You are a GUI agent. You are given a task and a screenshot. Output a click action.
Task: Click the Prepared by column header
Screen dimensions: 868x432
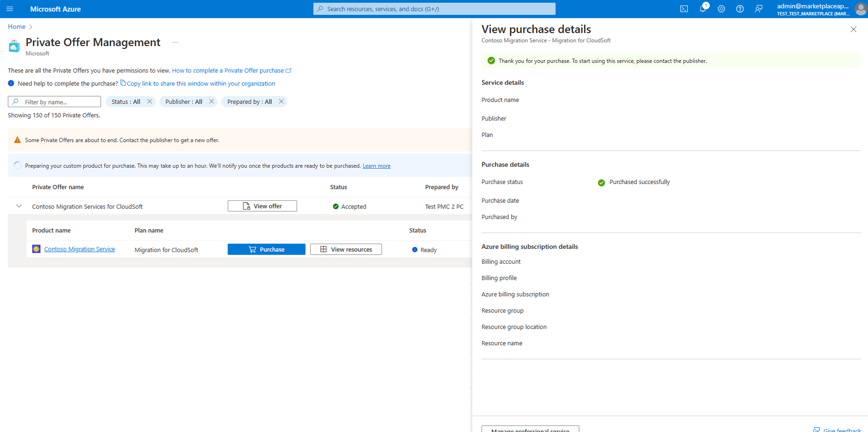pyautogui.click(x=442, y=187)
